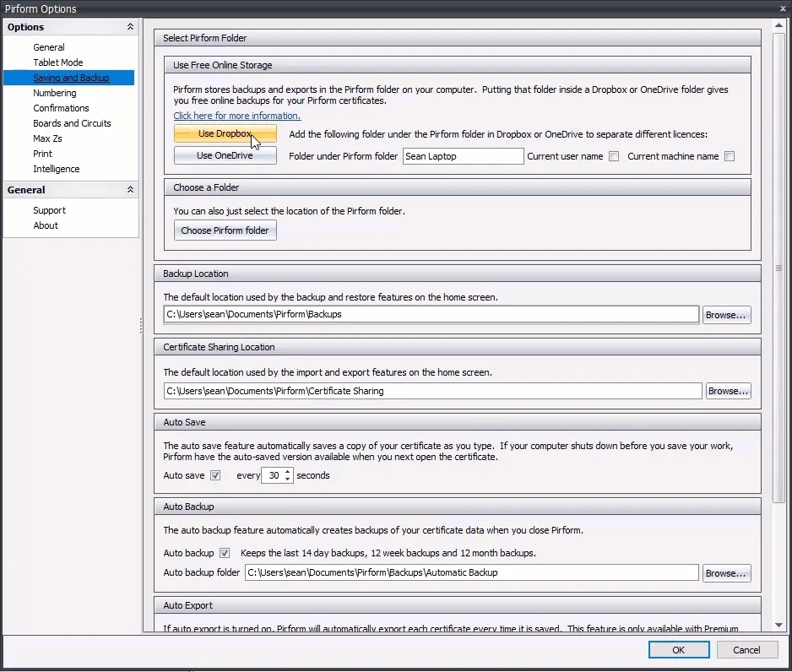Select the Max Zs settings page

[49, 138]
